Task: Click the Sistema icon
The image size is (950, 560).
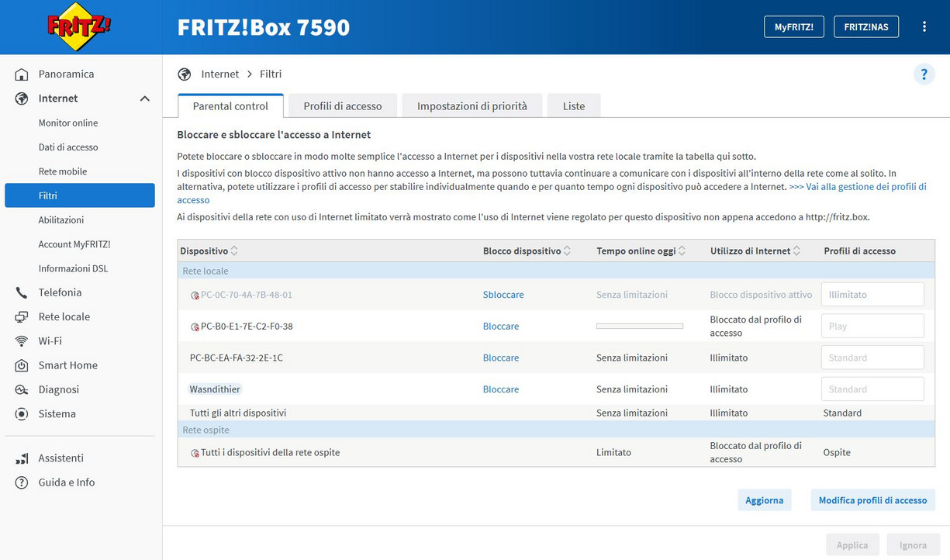Action: 22,414
